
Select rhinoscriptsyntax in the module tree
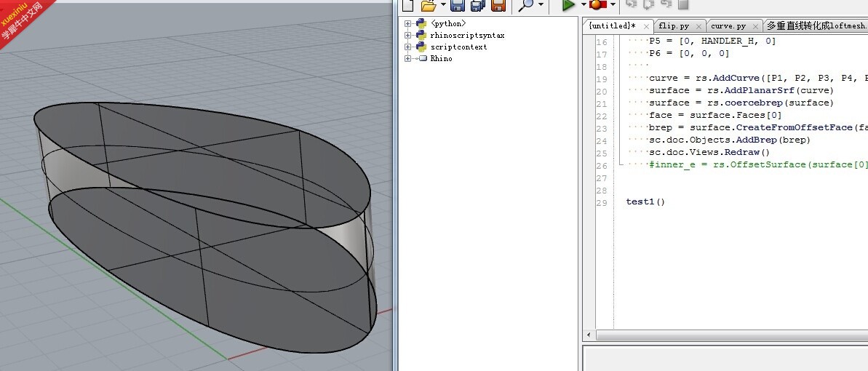point(467,35)
